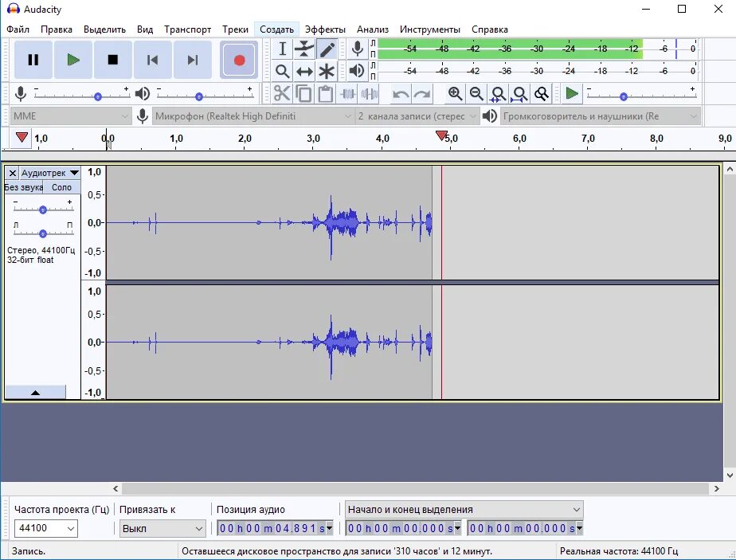
Task: Toggle Соло on the audio track
Action: (x=61, y=187)
